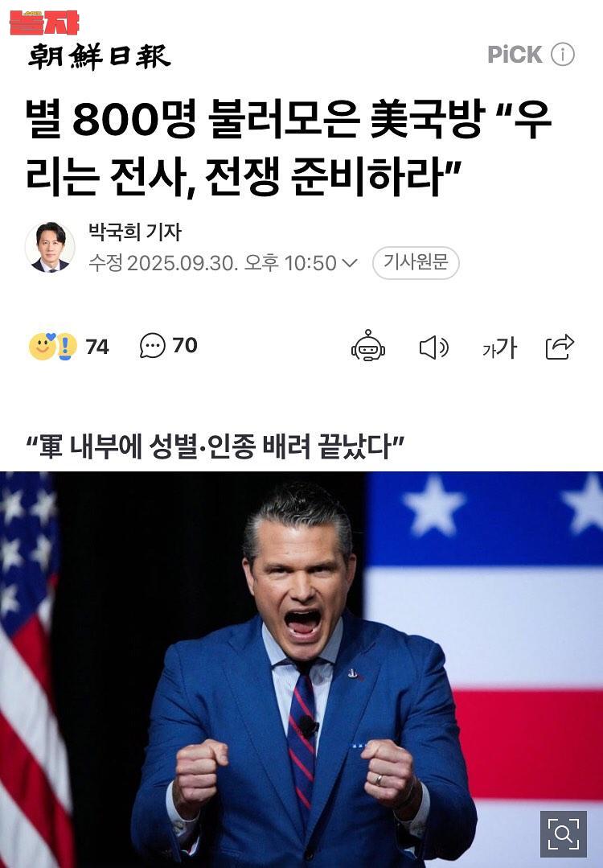Open the main article photo
Viewport: 603px width, 868px height.
301,669
